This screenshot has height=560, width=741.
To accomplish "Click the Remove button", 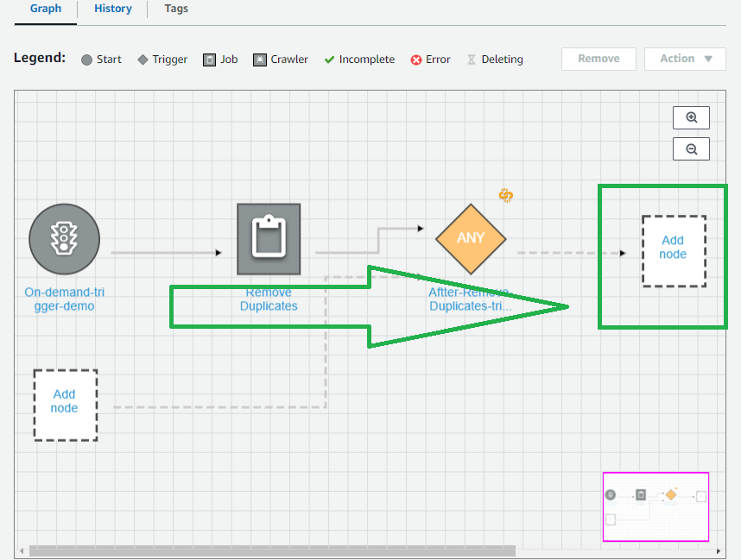I will pyautogui.click(x=598, y=59).
